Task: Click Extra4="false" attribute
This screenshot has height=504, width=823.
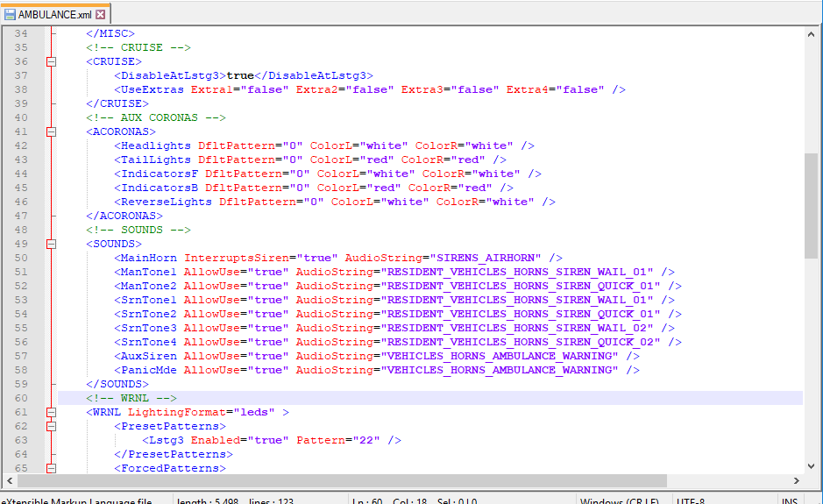Action: point(555,89)
